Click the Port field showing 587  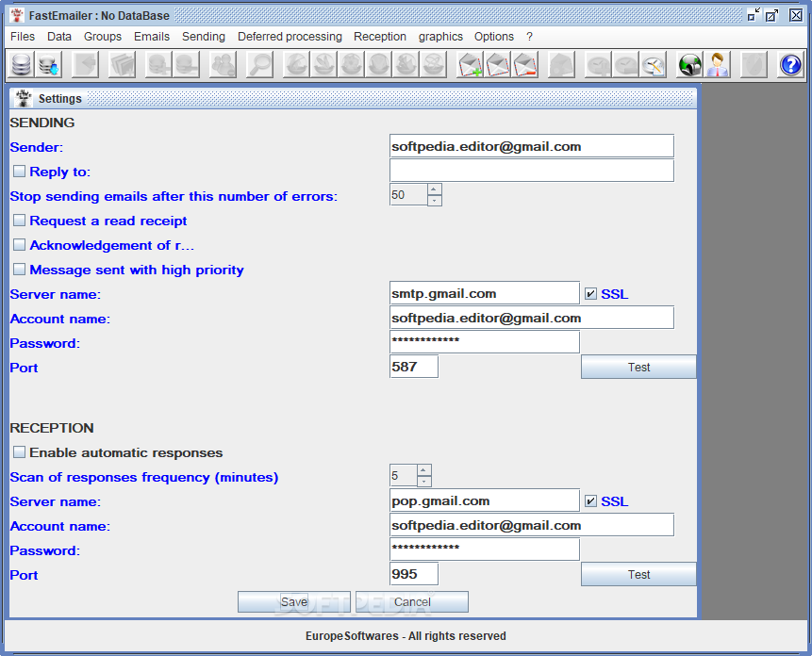(x=414, y=367)
